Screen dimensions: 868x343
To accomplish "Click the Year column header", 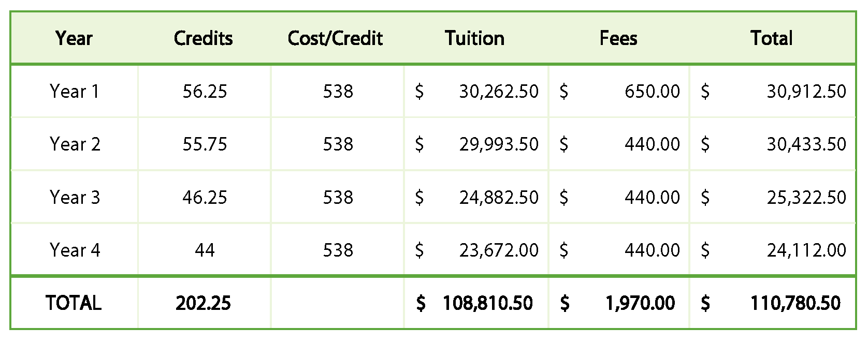I will pyautogui.click(x=74, y=38).
